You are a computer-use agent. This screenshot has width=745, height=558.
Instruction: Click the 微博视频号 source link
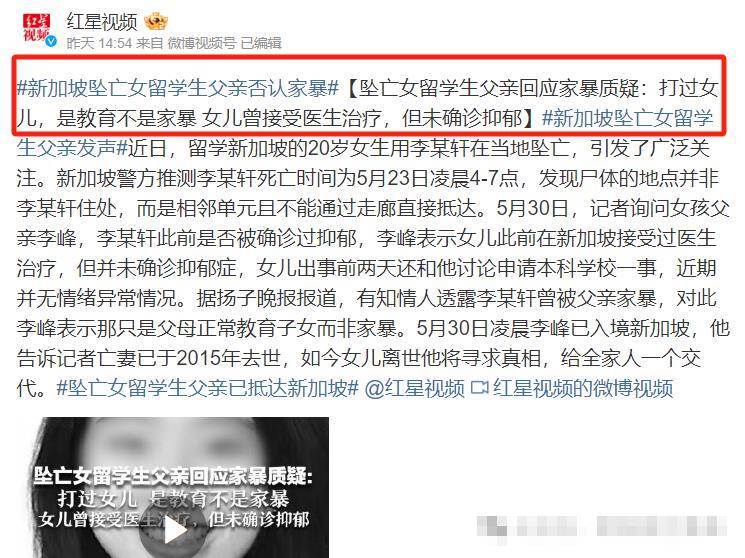(201, 43)
